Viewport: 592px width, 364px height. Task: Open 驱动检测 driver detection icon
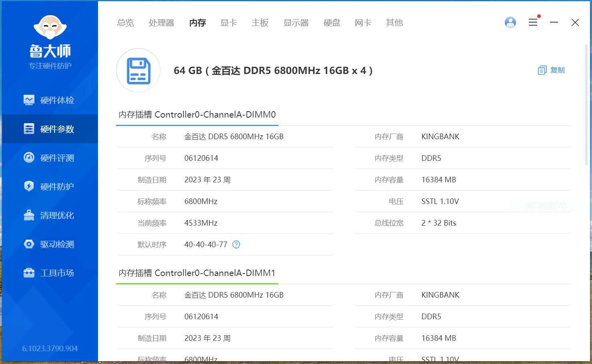29,244
